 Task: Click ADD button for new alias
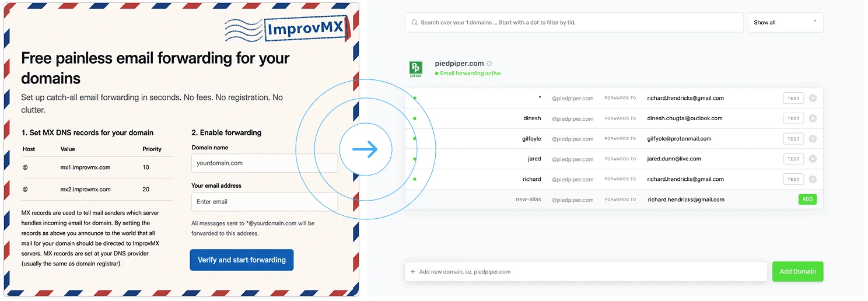pyautogui.click(x=807, y=199)
